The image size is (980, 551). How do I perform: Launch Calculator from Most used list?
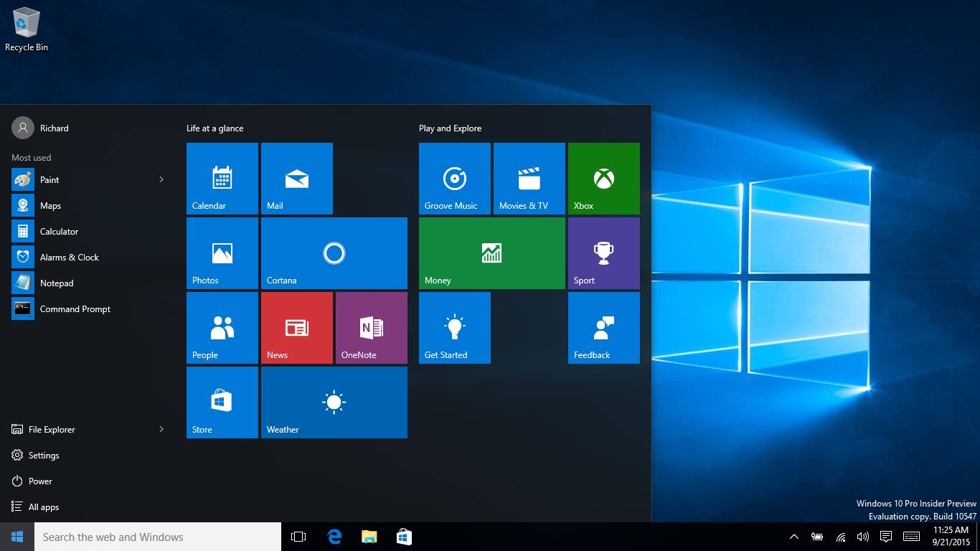(x=89, y=232)
